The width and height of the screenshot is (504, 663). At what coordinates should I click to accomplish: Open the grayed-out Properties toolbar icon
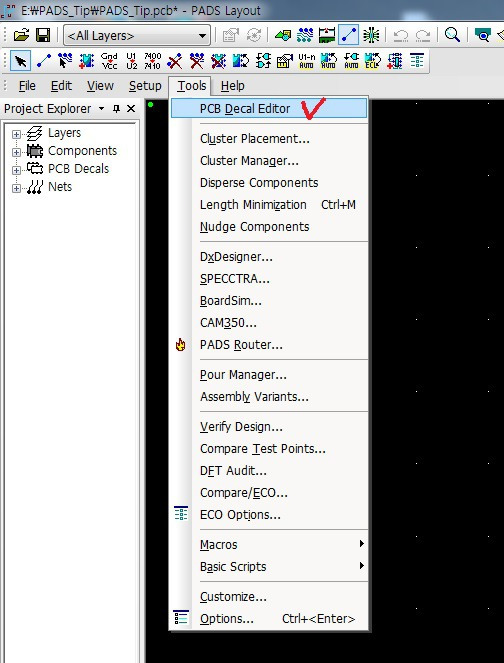(230, 35)
